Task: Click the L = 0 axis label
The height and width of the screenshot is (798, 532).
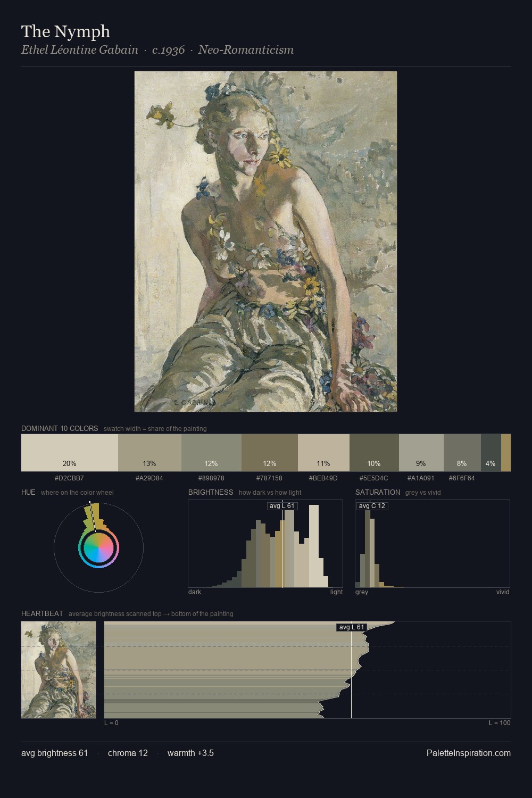Action: [x=111, y=723]
